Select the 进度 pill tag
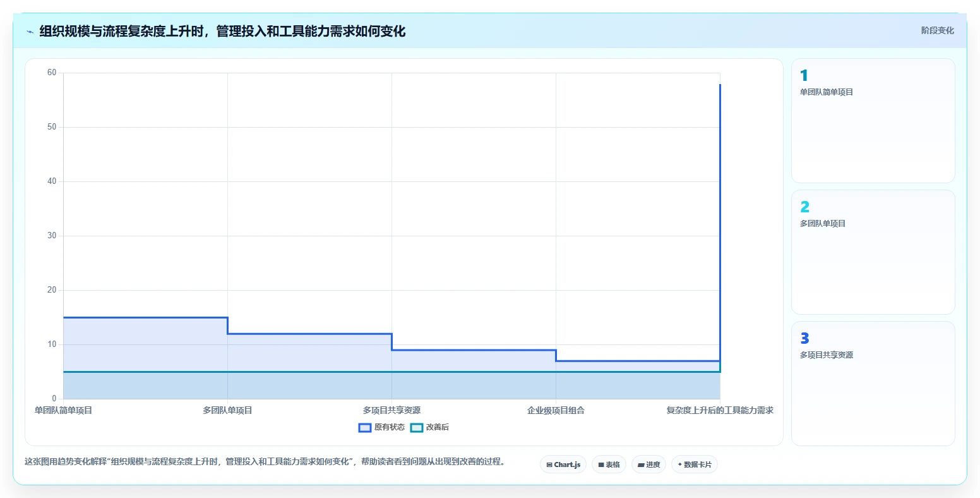Screen dimensions: 980x498 click(648, 465)
